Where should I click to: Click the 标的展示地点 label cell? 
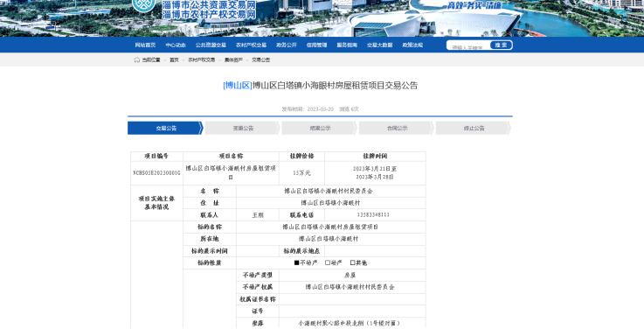pos(301,251)
